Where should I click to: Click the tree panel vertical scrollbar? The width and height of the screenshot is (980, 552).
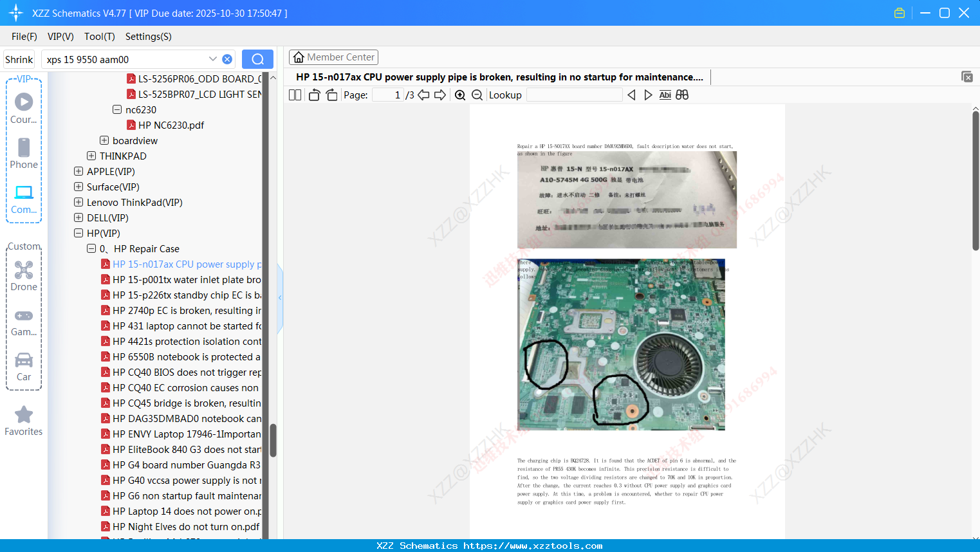(273, 440)
